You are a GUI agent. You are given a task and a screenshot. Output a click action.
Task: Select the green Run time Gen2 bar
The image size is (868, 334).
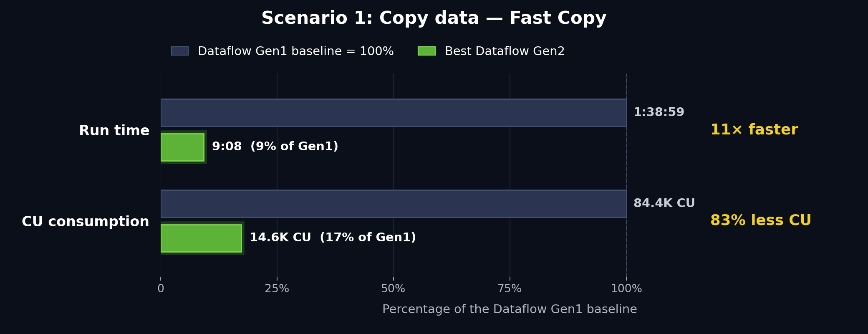(182, 147)
